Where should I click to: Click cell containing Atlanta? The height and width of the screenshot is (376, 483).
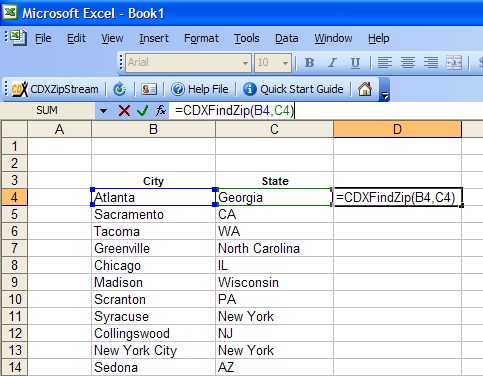(153, 197)
